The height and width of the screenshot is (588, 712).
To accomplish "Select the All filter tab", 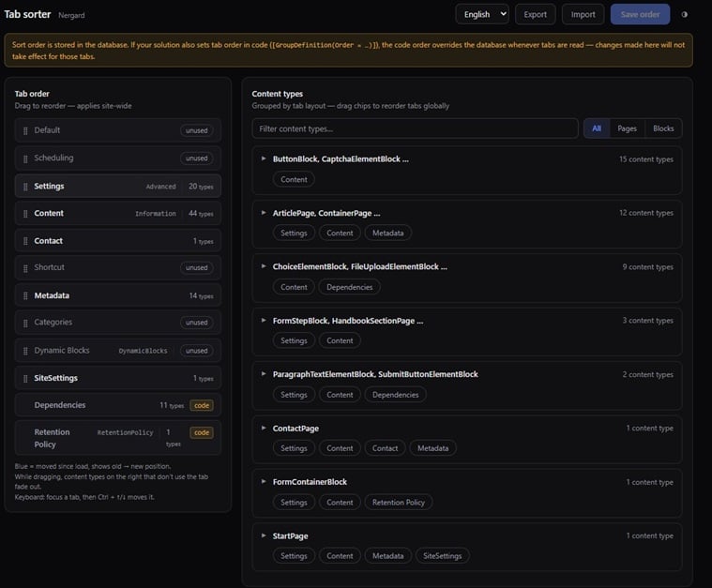I will (x=597, y=129).
